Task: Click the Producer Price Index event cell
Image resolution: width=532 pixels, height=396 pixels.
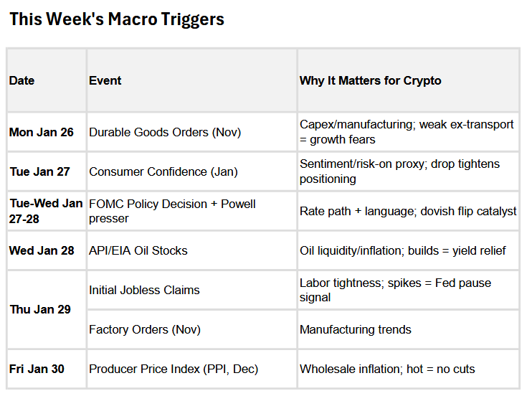Action: pos(174,369)
